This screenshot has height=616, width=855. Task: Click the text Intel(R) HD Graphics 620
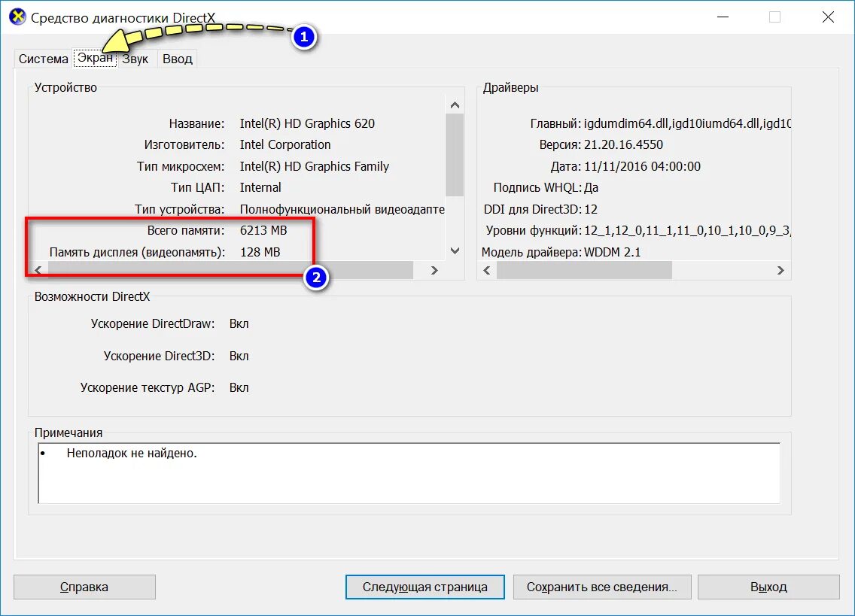(x=307, y=124)
